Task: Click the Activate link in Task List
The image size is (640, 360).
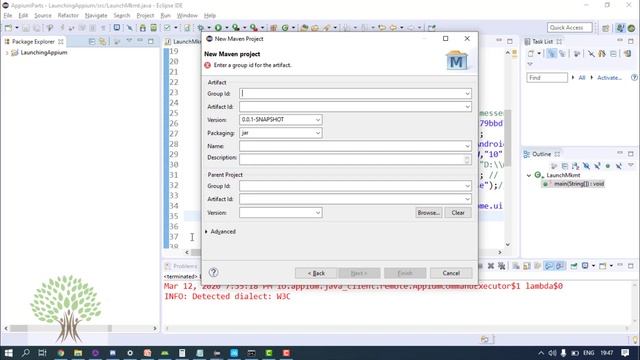Action: (609, 78)
